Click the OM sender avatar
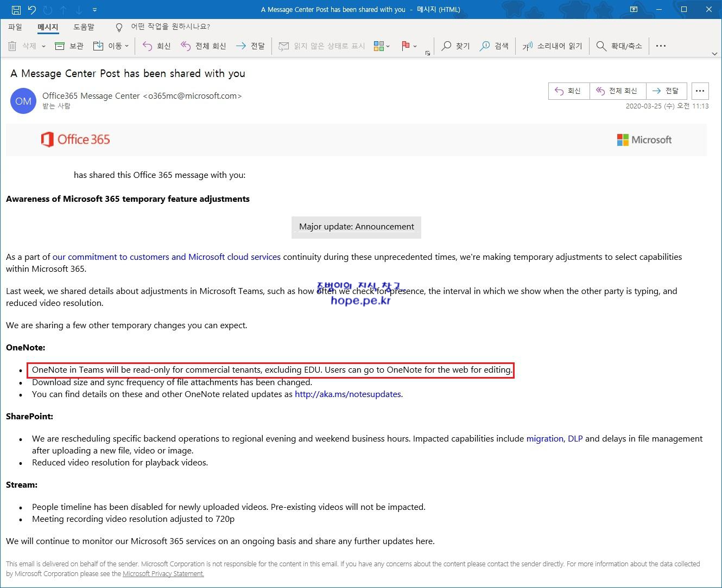This screenshot has height=588, width=722. (x=23, y=101)
